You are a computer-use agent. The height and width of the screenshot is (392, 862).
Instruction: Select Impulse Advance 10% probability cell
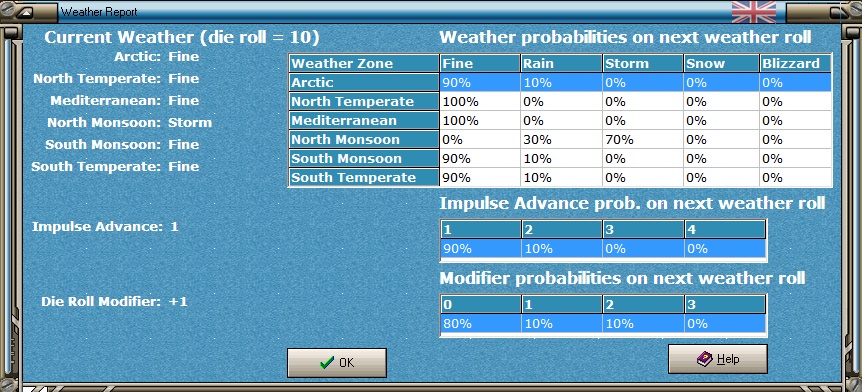[561, 249]
